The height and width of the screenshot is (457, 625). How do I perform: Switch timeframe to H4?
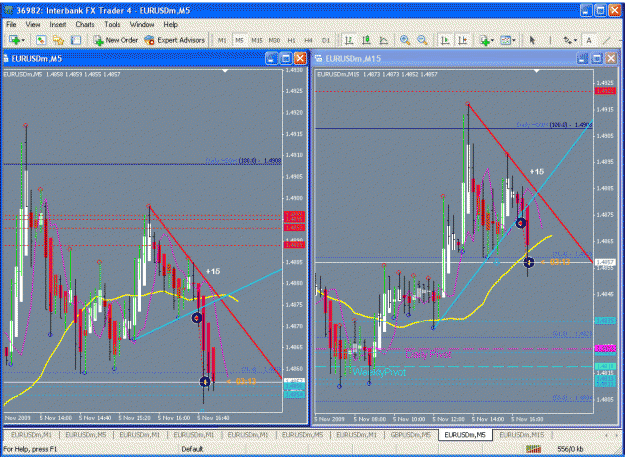309,40
